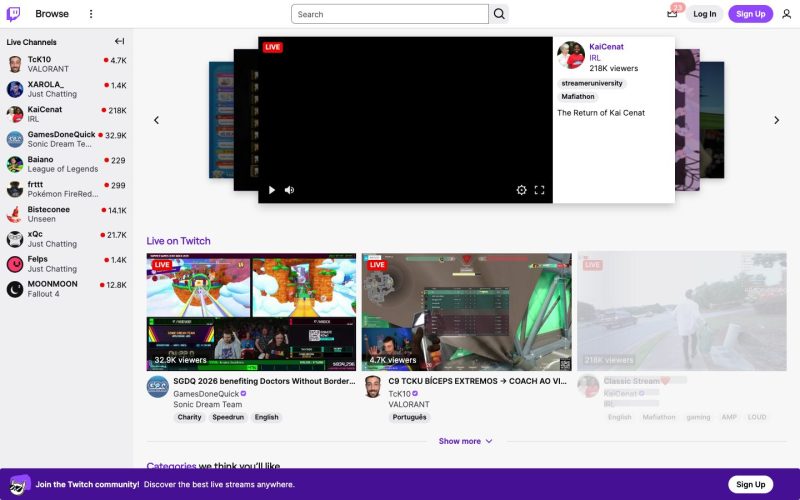800x500 pixels.
Task: Click the Log In button
Action: coord(705,14)
